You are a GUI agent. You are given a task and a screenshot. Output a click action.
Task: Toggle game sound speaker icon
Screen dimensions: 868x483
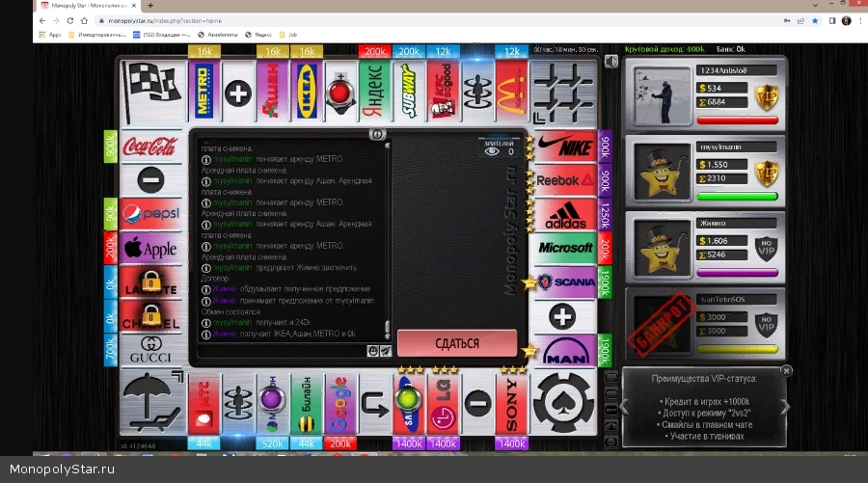pos(611,62)
